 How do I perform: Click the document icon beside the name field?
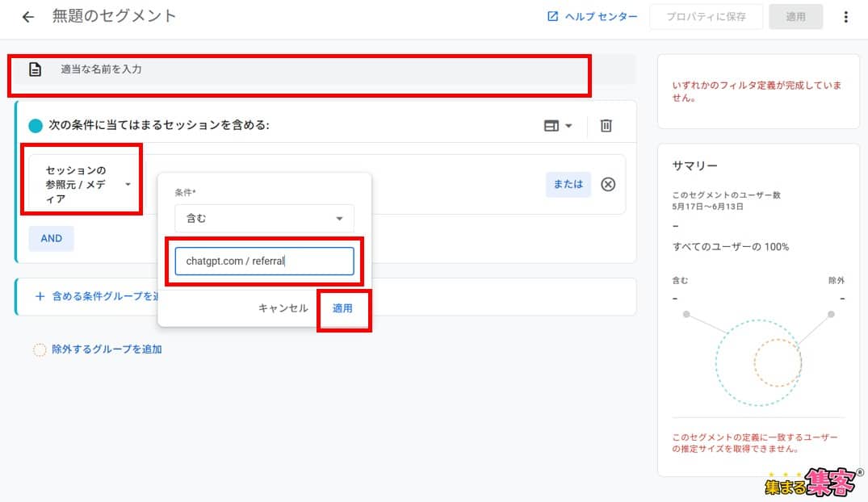tap(35, 69)
